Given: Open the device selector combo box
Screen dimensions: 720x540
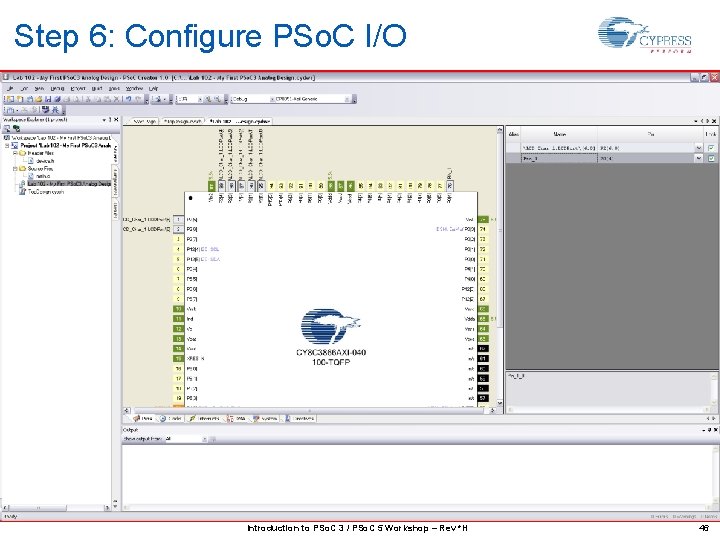Looking at the screenshot, I should coord(313,99).
